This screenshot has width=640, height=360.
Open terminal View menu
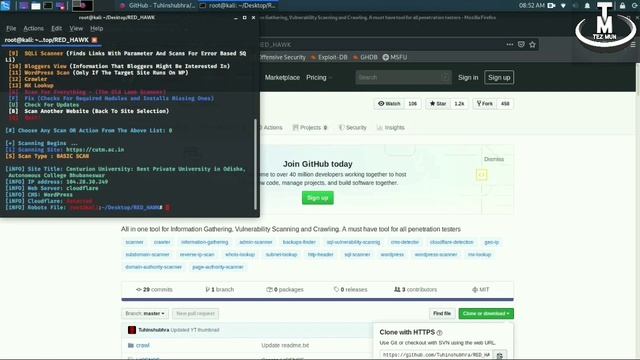click(76, 28)
